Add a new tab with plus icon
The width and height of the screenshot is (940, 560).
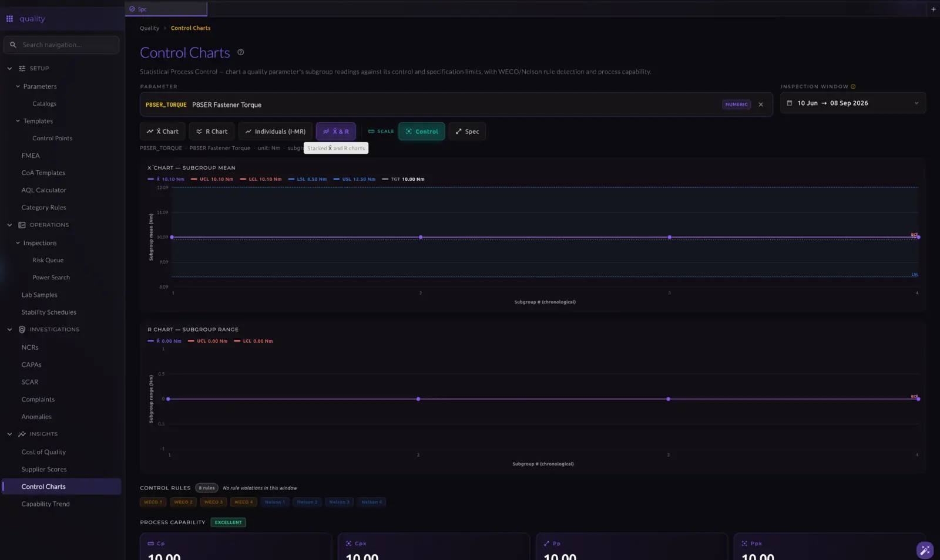[x=934, y=9]
